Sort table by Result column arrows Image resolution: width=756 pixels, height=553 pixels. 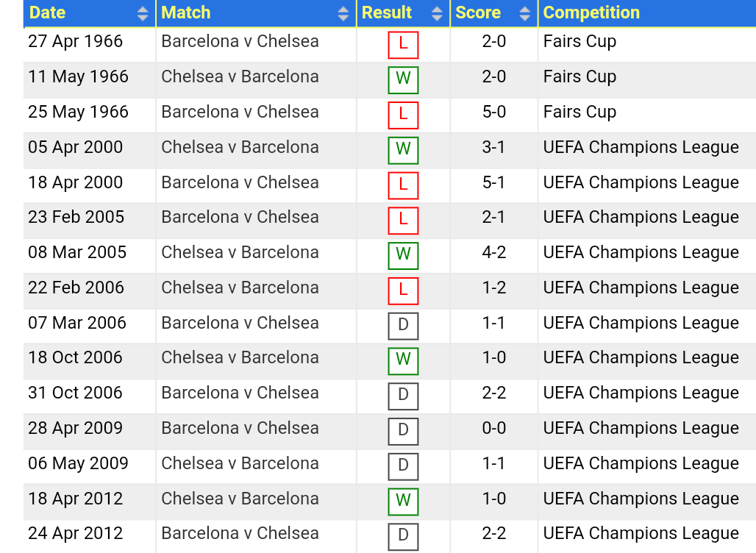(x=437, y=13)
